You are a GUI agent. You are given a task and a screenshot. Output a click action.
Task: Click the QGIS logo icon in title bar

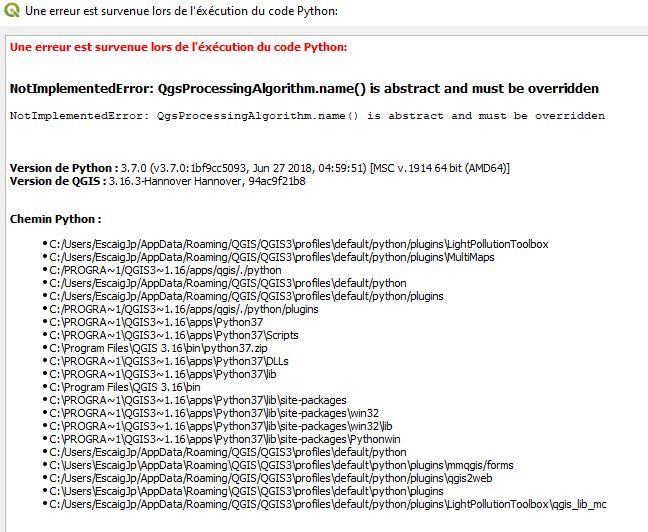[12, 10]
